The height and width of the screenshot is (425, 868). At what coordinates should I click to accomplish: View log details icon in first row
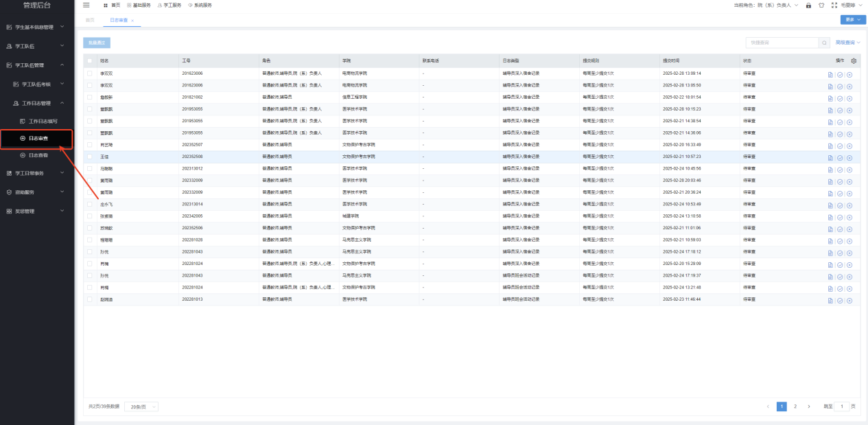[830, 74]
